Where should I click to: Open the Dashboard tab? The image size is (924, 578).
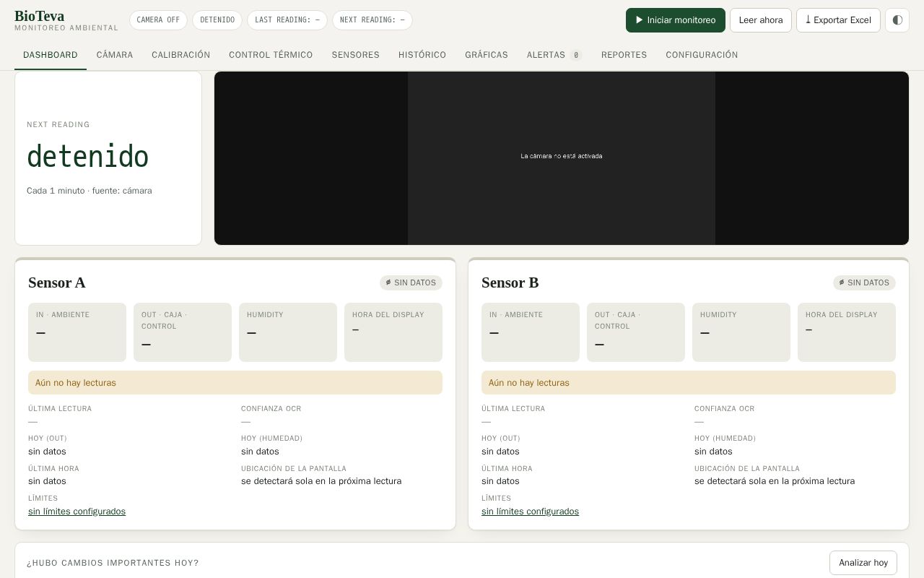[51, 55]
